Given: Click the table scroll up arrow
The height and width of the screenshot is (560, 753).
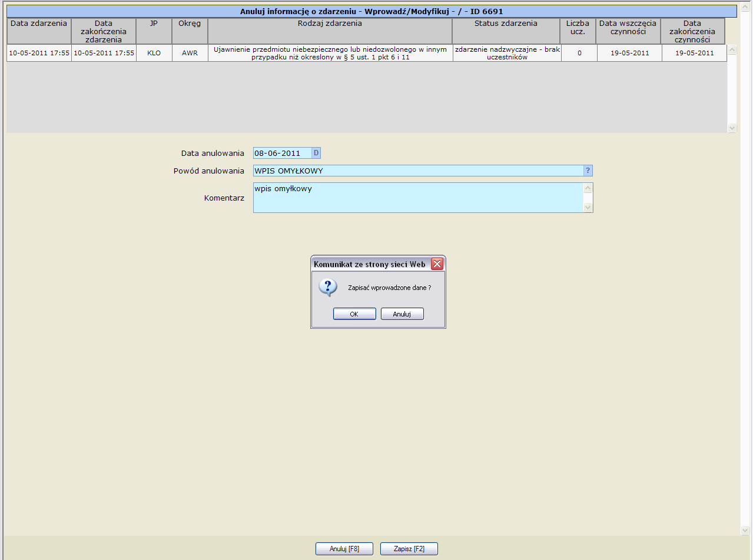Looking at the screenshot, I should coord(732,50).
